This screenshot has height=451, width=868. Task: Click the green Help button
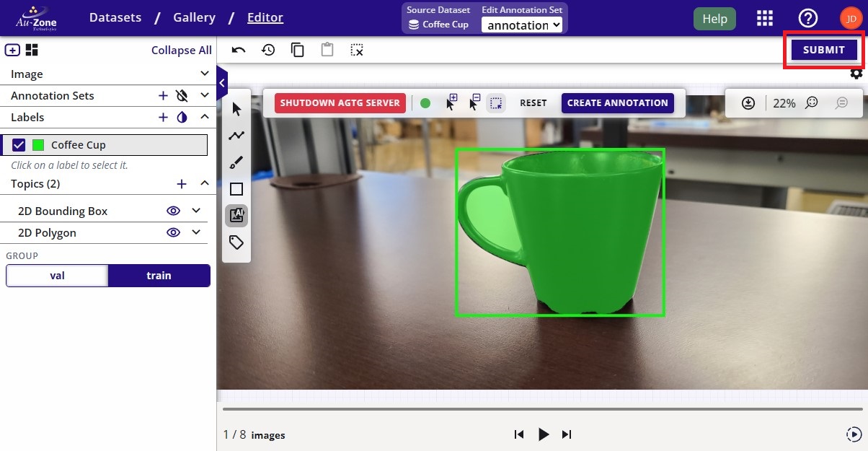(714, 19)
